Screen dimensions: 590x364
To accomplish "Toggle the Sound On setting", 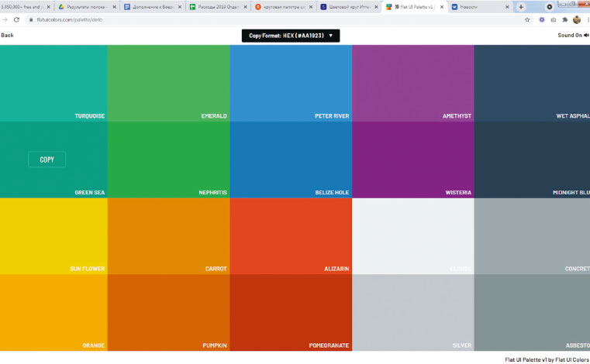I will click(x=570, y=36).
